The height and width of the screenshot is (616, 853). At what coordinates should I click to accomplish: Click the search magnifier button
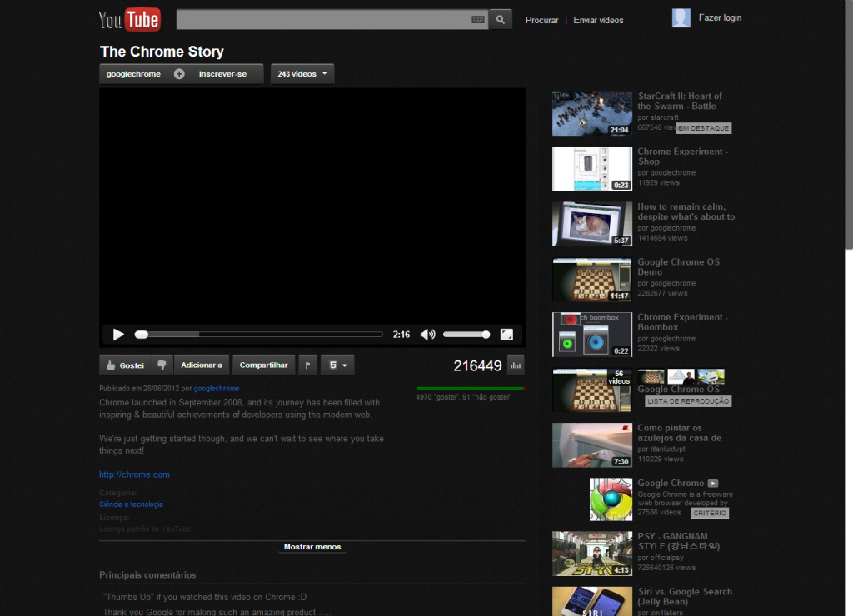(x=500, y=20)
